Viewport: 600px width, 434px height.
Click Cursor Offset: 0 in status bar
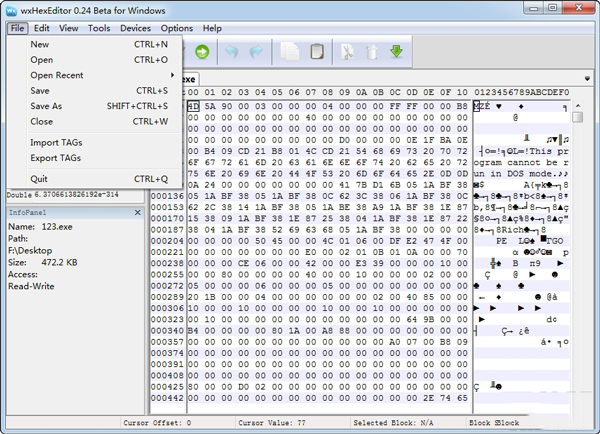point(157,423)
